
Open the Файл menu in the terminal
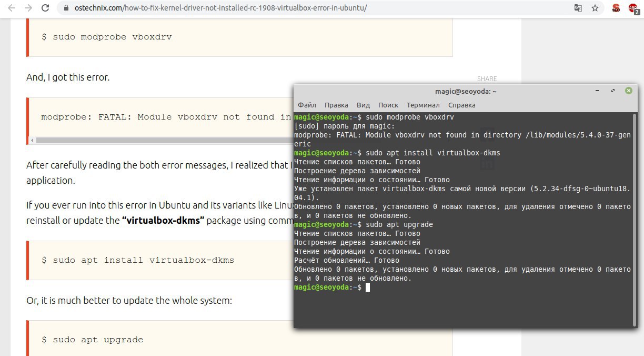(307, 105)
